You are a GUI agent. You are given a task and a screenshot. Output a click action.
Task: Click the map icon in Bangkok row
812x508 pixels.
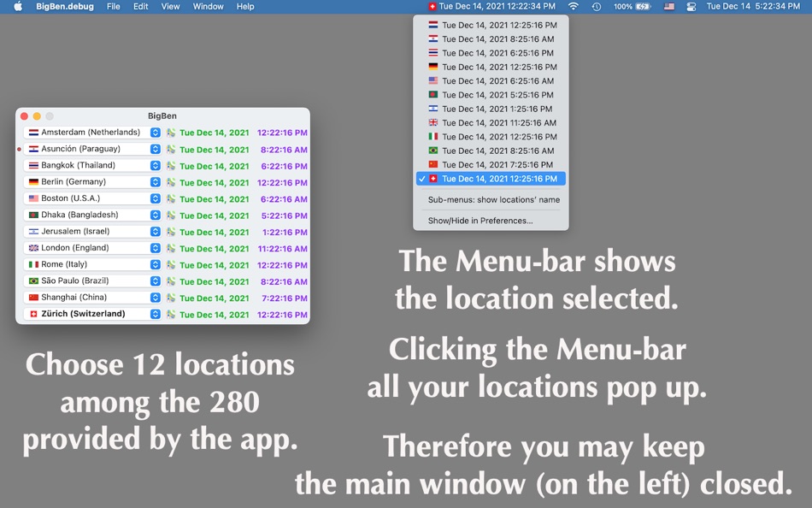(x=171, y=166)
